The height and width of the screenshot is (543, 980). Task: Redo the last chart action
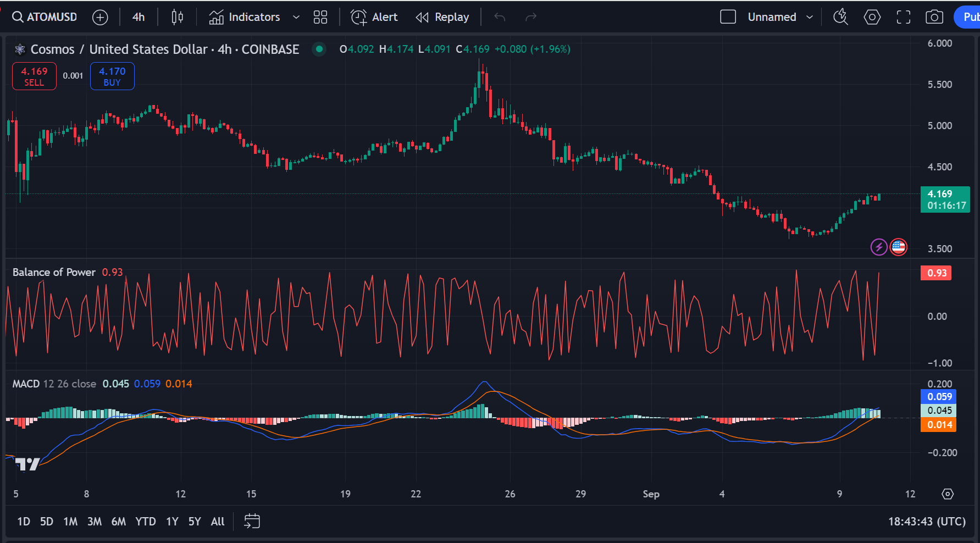pos(530,17)
